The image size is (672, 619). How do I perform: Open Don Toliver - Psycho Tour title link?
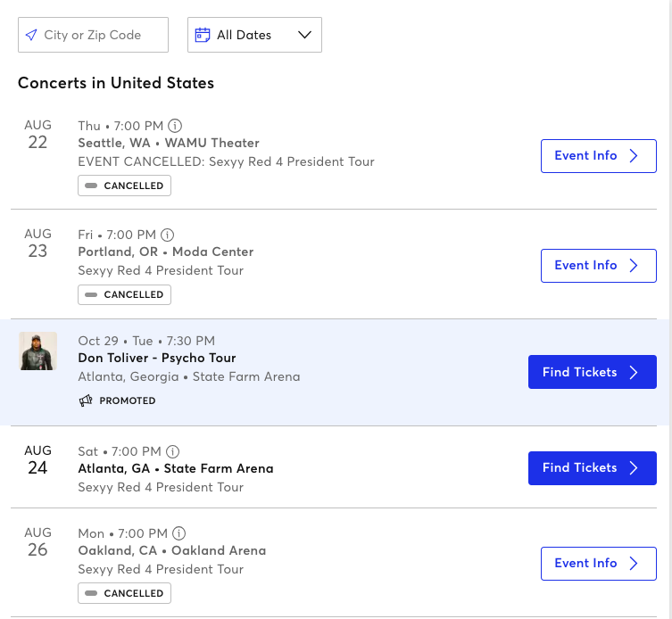pyautogui.click(x=157, y=358)
